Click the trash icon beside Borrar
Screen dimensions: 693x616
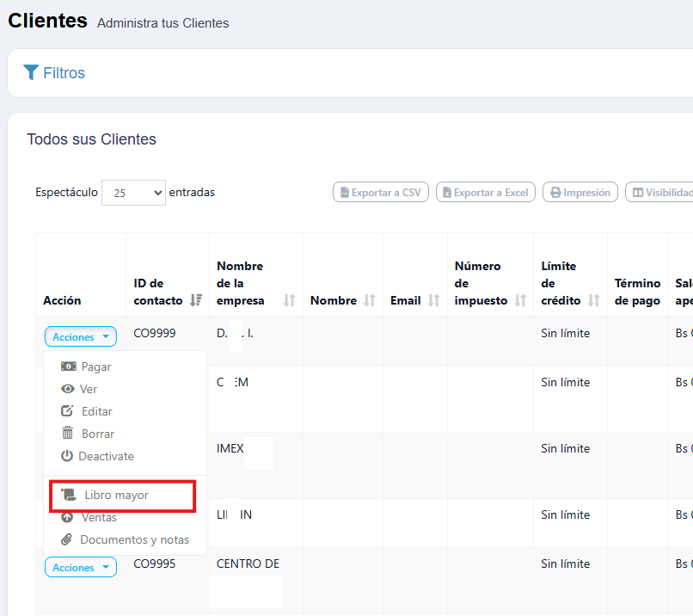tap(67, 434)
